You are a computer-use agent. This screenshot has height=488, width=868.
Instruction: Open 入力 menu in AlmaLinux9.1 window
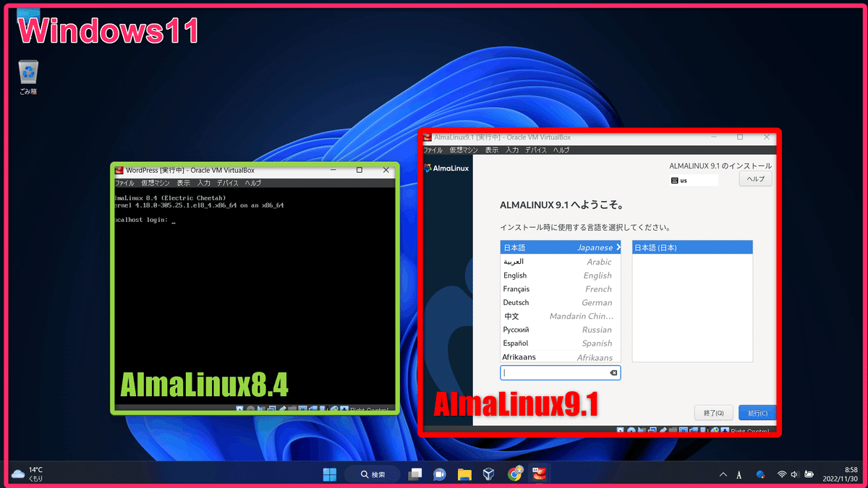(512, 150)
